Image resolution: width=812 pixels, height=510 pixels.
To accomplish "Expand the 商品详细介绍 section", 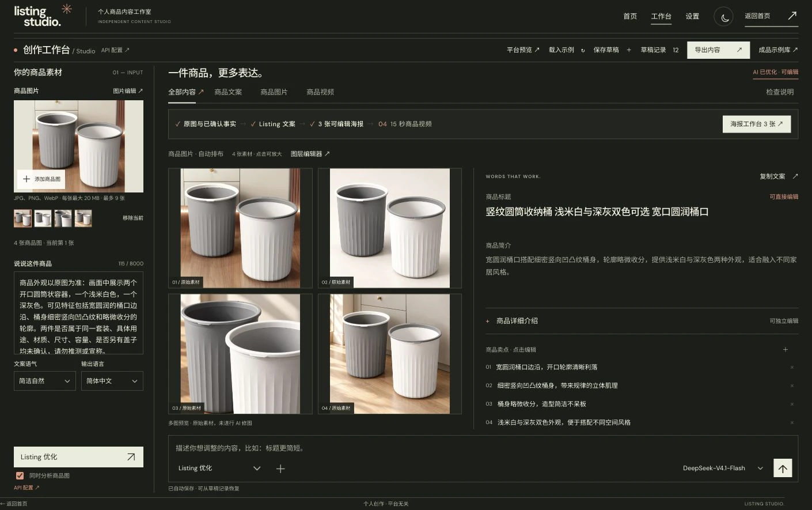I will [642, 321].
